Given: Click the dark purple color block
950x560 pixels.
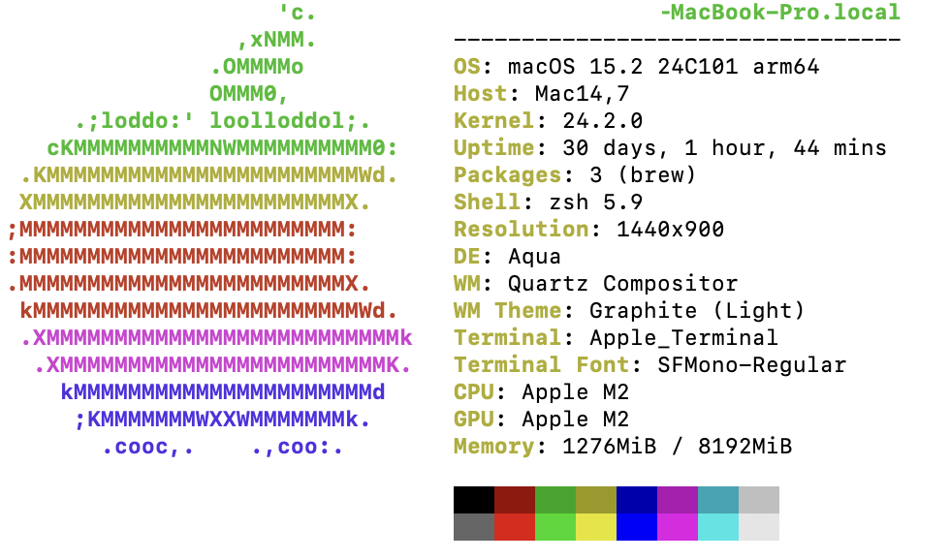Looking at the screenshot, I should coord(678,500).
